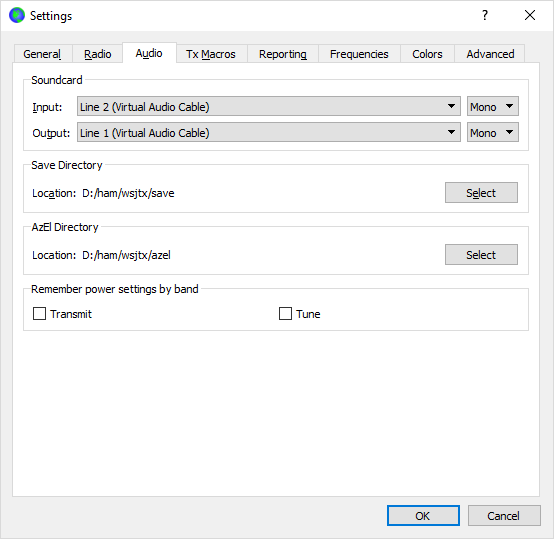Go to the Reporting tab
Viewport: 554px width, 539px height.
point(283,54)
